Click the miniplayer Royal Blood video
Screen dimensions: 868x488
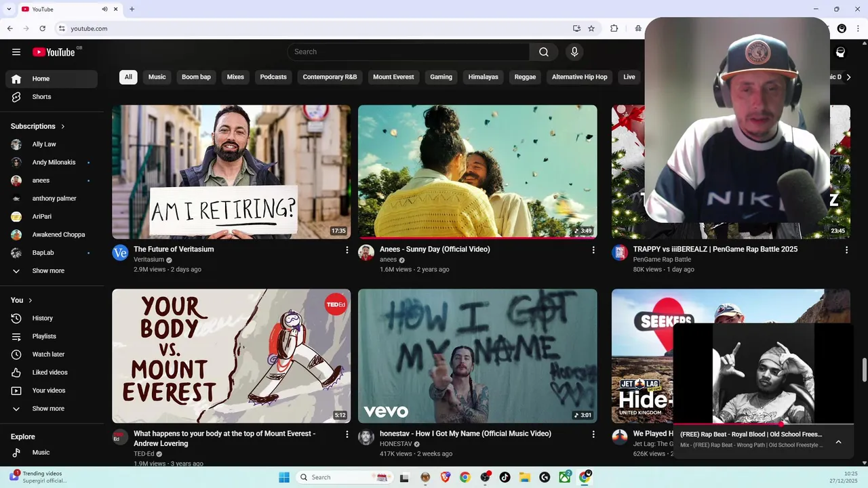pos(763,374)
